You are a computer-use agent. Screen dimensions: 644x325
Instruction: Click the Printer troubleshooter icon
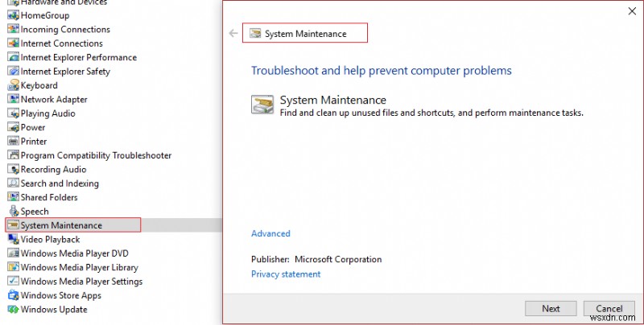[14, 142]
